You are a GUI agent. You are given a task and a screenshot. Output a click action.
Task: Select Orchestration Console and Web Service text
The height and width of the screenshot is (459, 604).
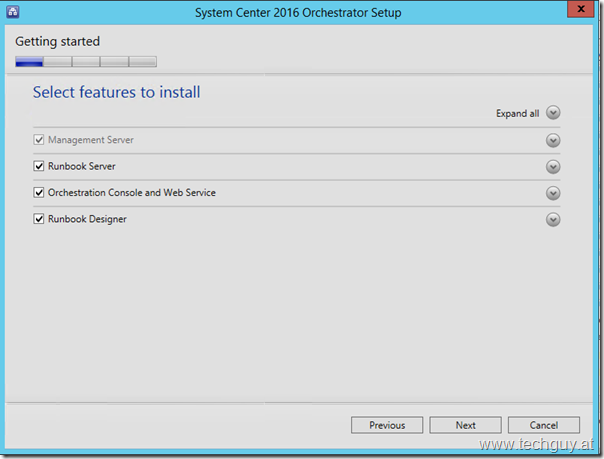(132, 193)
